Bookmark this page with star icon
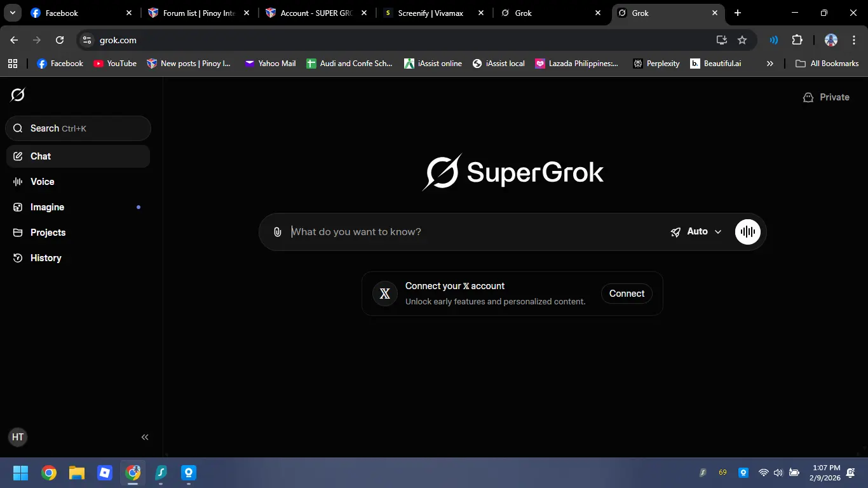The height and width of the screenshot is (488, 868). [x=742, y=40]
